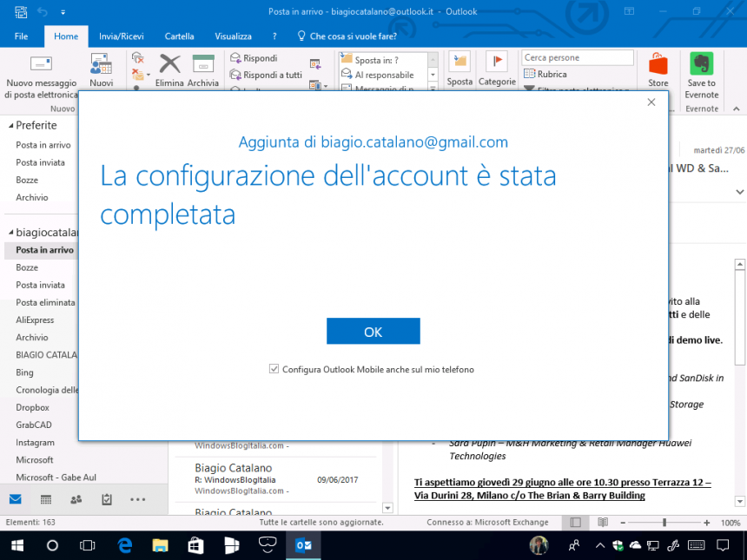
Task: Open the File menu
Action: pos(21,36)
